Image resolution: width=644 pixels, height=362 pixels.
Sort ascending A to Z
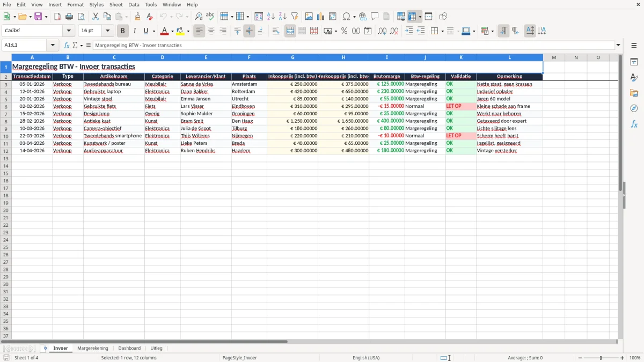click(x=271, y=17)
